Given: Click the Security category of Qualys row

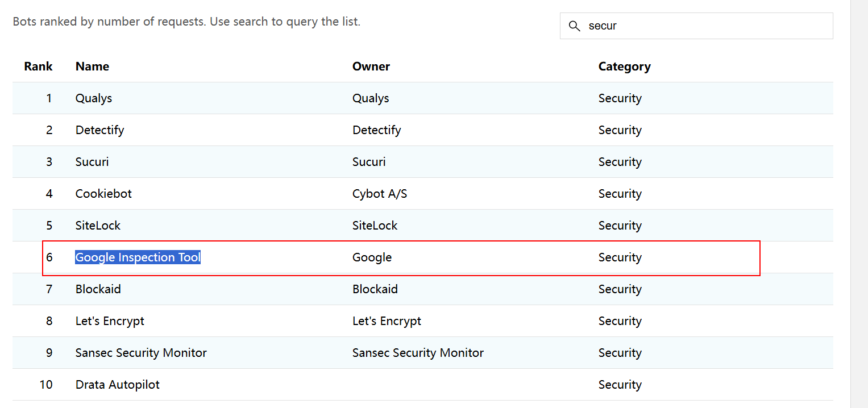Looking at the screenshot, I should pos(620,98).
